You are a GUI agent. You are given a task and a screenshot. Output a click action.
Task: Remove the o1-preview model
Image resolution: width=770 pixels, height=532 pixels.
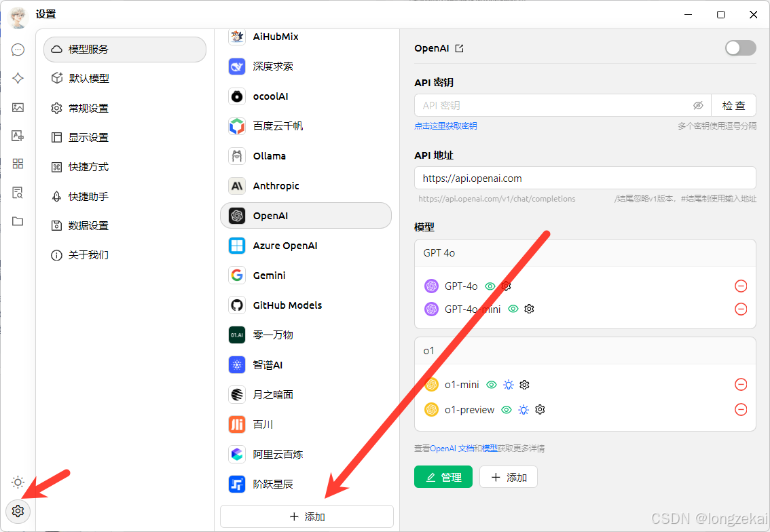[741, 409]
